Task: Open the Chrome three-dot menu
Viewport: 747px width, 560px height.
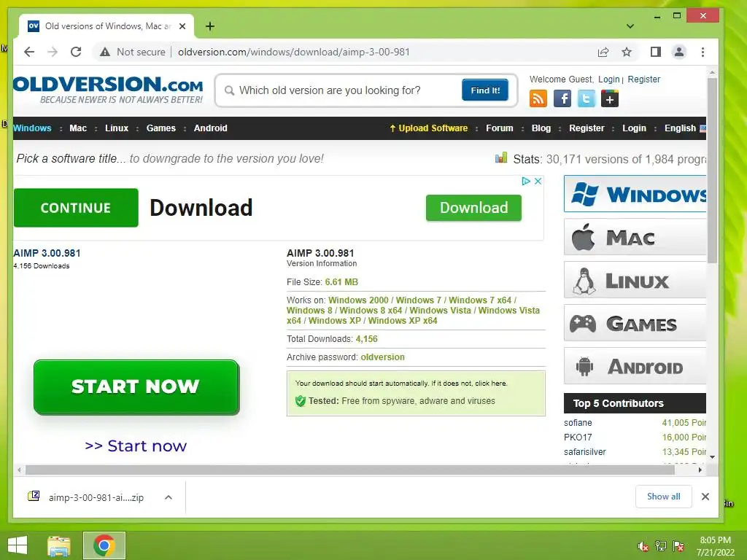Action: point(703,52)
